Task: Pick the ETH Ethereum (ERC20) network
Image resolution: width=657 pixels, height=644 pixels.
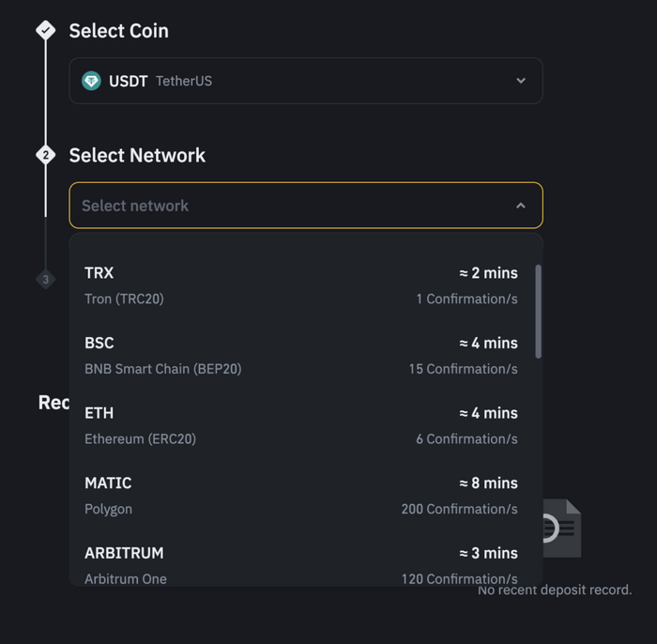Action: [x=300, y=425]
